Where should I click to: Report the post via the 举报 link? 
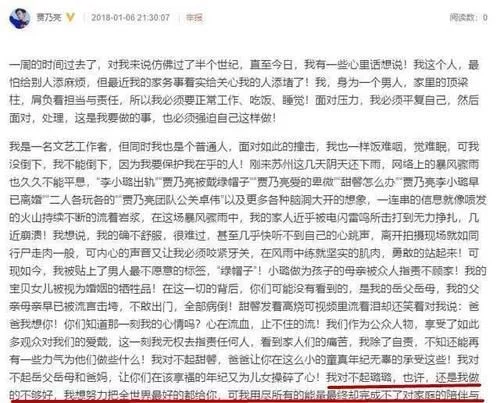(x=194, y=17)
